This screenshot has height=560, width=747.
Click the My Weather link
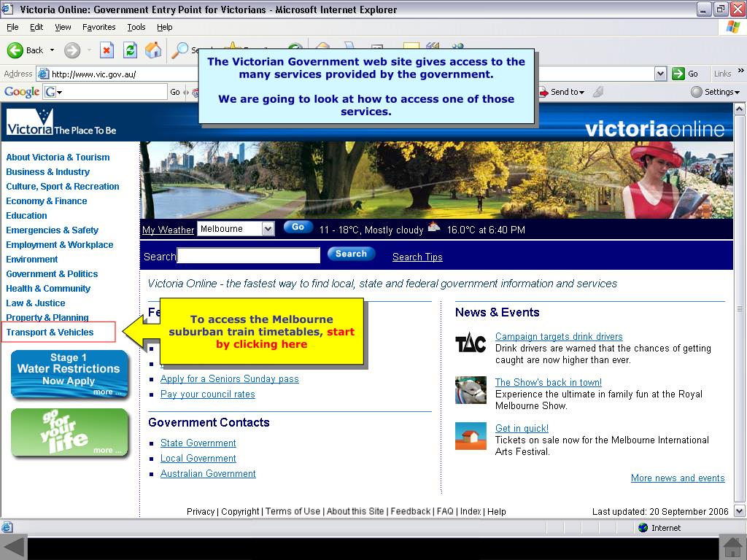click(169, 230)
